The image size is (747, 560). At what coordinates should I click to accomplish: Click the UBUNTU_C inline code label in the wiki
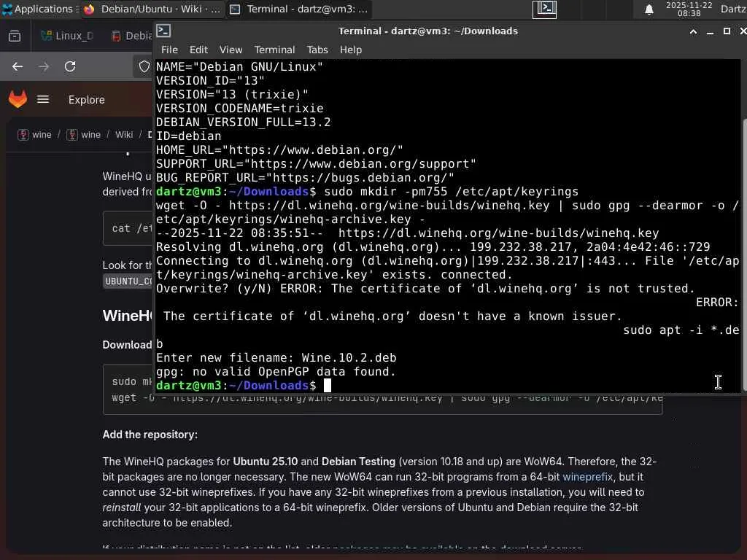click(128, 281)
